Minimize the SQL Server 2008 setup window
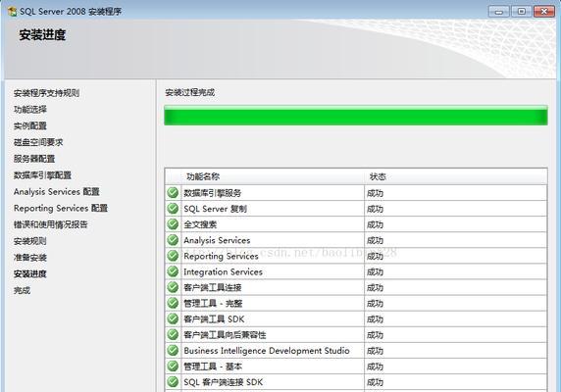Screen dimensions: 561x392 [499, 12]
